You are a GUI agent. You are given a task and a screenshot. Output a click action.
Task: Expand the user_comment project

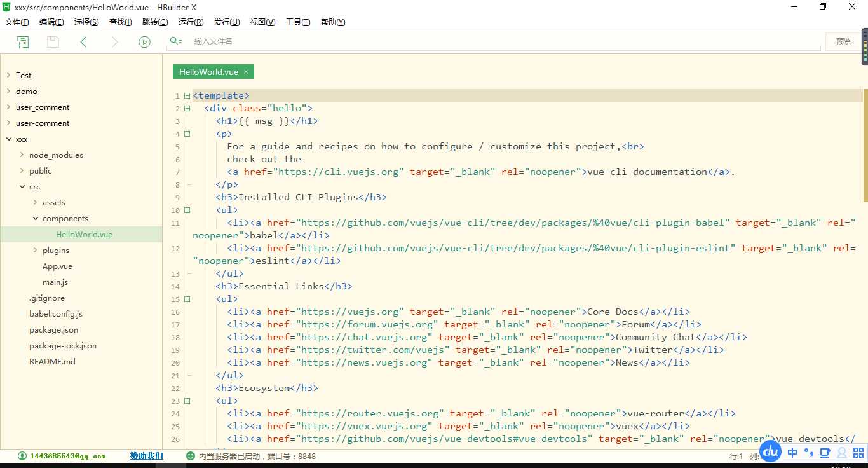(x=8, y=107)
